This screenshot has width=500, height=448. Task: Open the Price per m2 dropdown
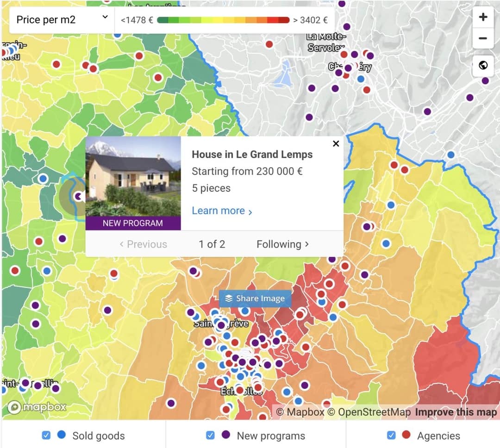[x=61, y=19]
